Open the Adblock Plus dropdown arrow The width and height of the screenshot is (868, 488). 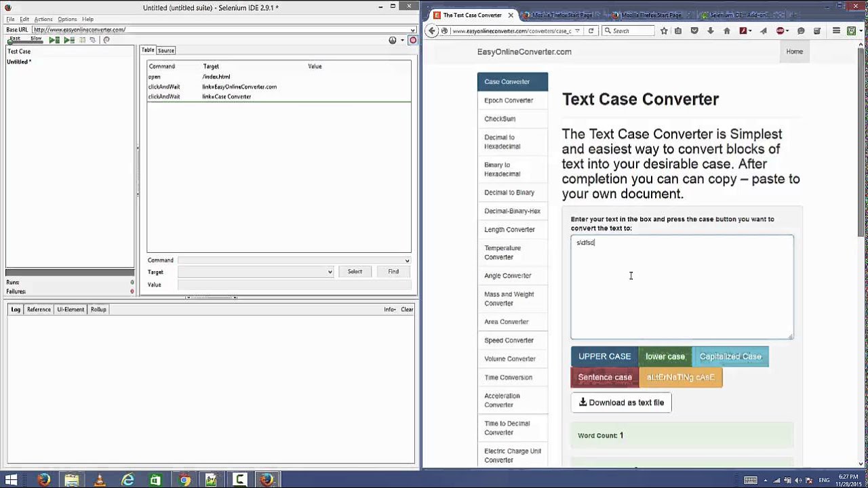click(787, 30)
